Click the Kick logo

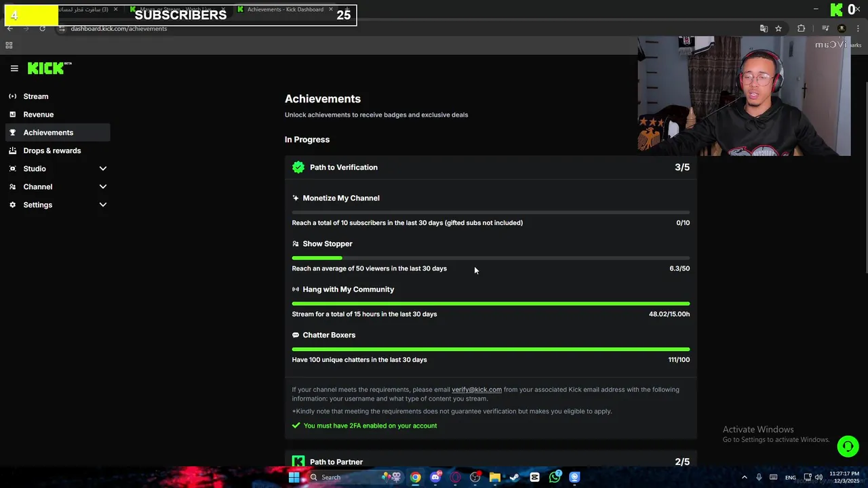coord(50,68)
